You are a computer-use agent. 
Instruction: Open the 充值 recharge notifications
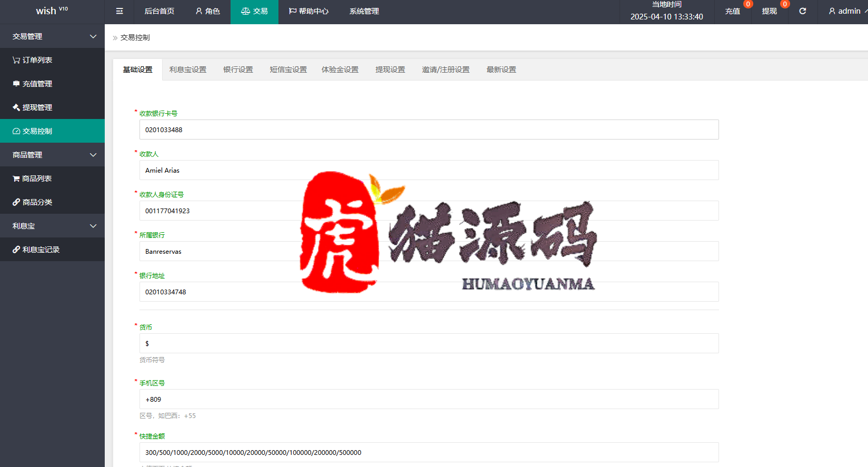(x=733, y=11)
